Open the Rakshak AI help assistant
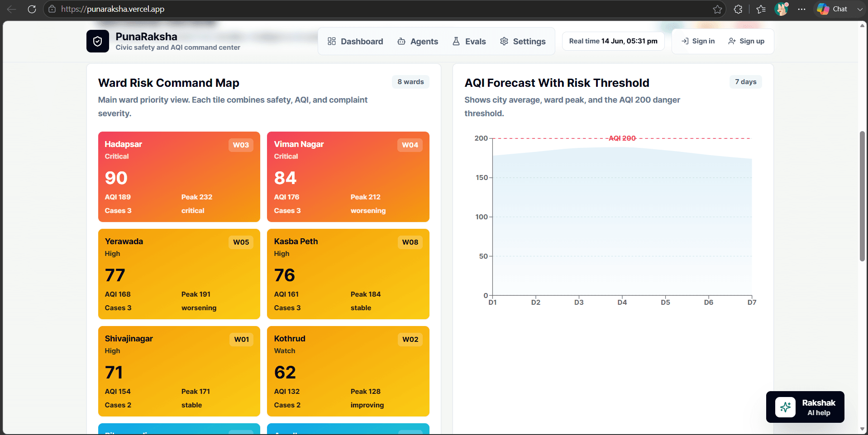The width and height of the screenshot is (868, 435). 805,407
